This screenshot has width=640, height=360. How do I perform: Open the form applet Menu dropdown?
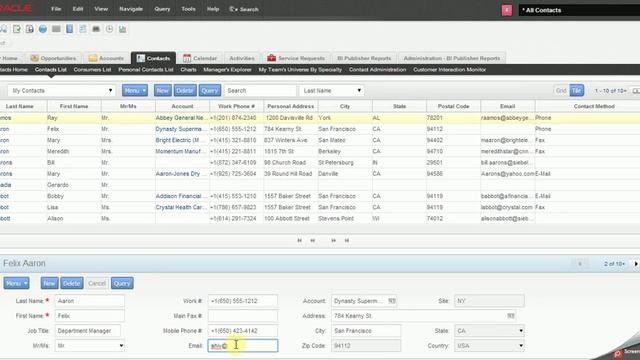click(x=16, y=283)
